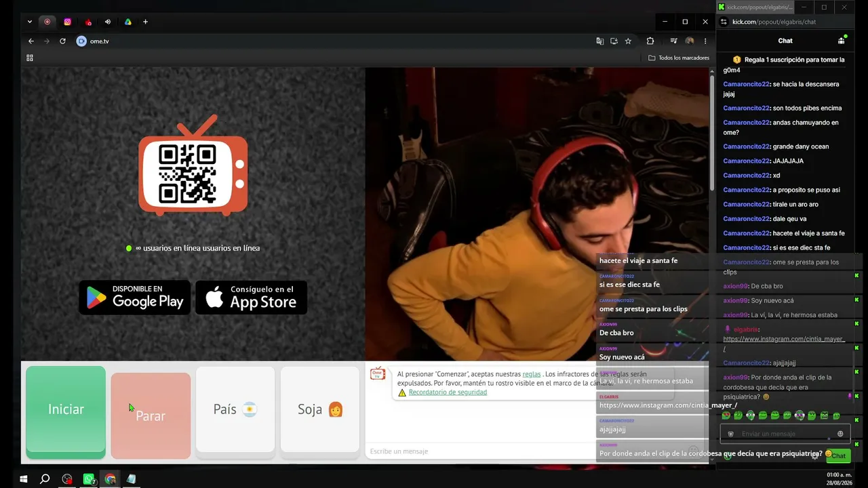Image resolution: width=868 pixels, height=488 pixels.
Task: Open the Soja gender selector
Action: point(320,409)
